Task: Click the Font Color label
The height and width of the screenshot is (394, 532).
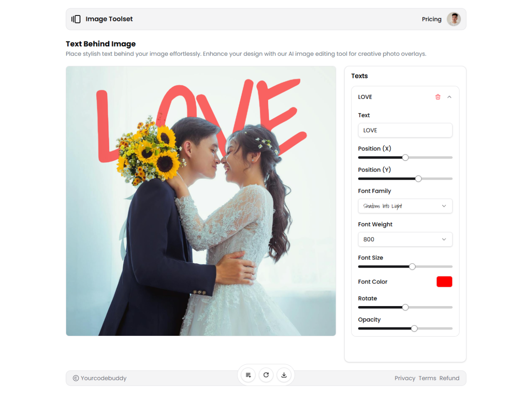Action: click(373, 282)
